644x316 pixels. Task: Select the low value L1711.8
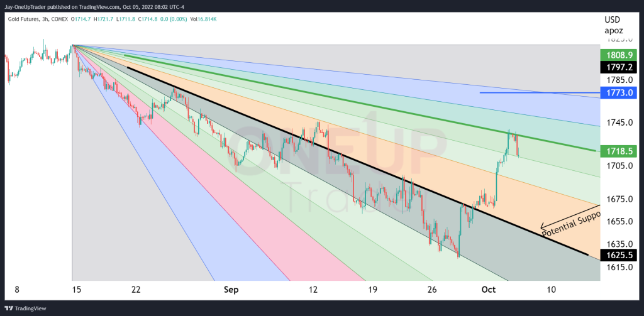tap(126, 19)
